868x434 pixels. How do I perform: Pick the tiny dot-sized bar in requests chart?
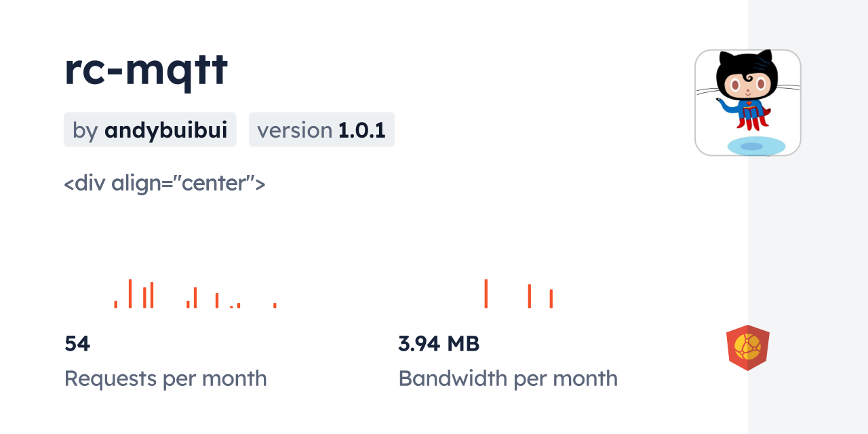[231, 307]
